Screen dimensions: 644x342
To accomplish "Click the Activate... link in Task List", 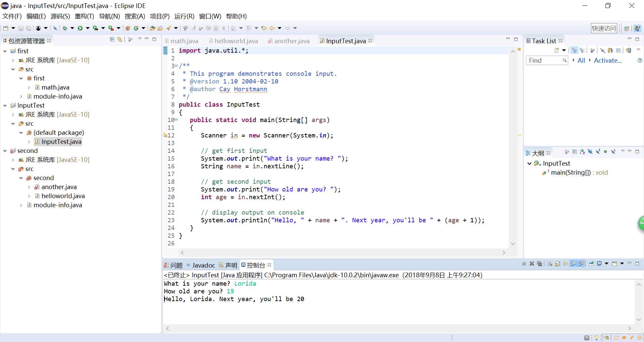I will [x=607, y=60].
